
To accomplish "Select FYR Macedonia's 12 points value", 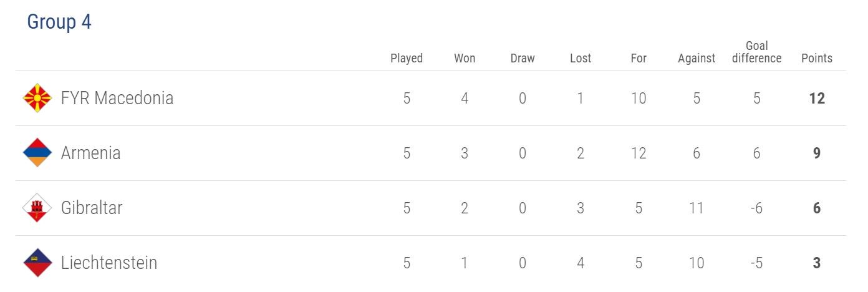I will (x=817, y=98).
